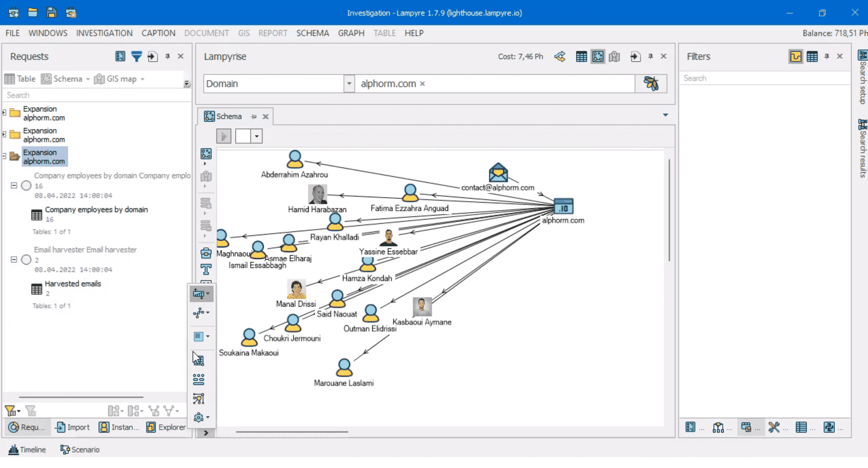Click the graph connection icon in floating toolbar

(x=199, y=399)
